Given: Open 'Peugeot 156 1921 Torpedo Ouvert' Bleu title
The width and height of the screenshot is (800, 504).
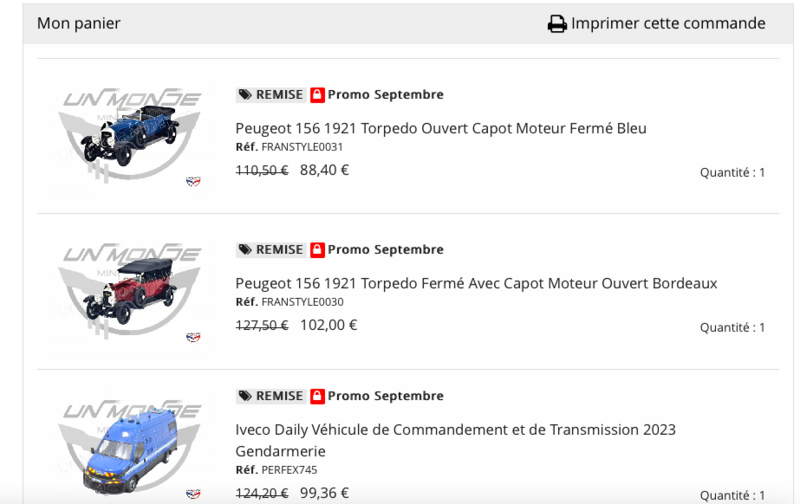Looking at the screenshot, I should [x=441, y=128].
